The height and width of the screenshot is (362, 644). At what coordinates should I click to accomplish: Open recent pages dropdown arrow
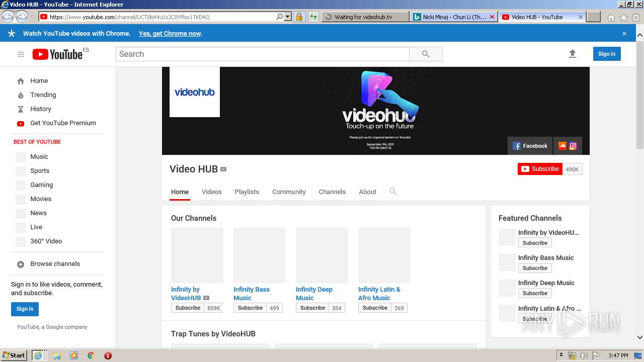click(x=33, y=17)
